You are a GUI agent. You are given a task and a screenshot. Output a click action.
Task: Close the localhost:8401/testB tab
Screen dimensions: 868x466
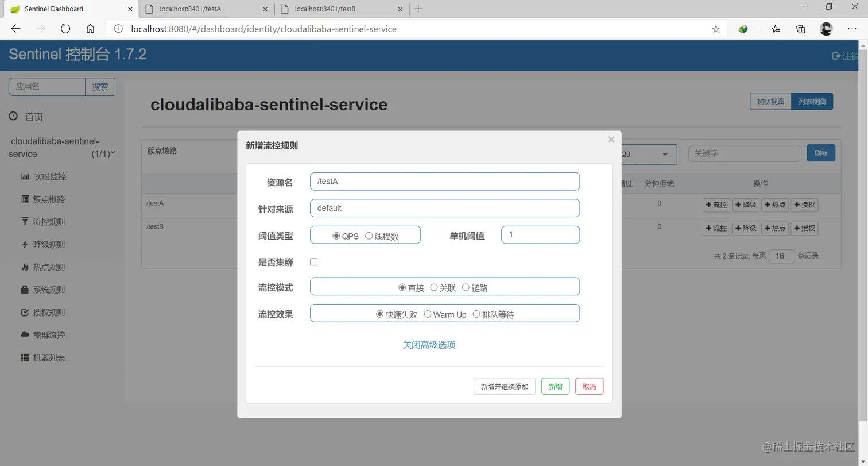pyautogui.click(x=400, y=9)
